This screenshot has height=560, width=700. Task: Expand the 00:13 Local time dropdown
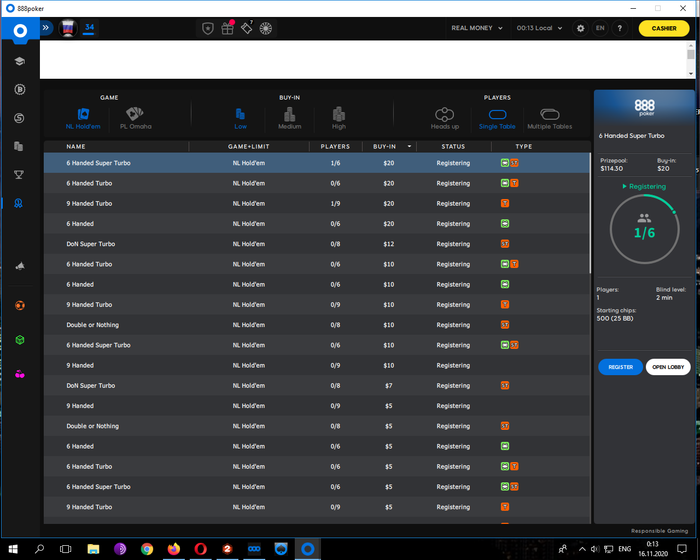click(x=539, y=28)
